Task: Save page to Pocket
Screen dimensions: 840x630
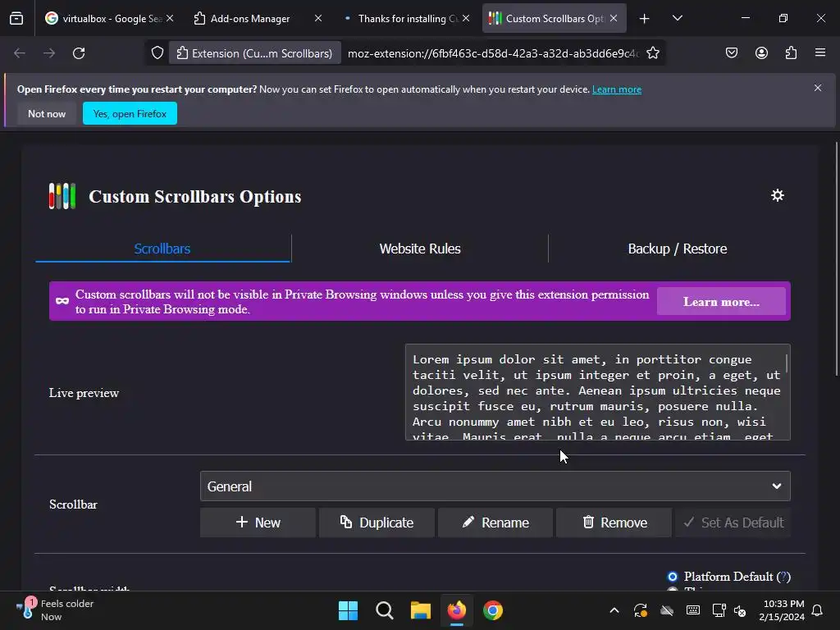Action: point(731,53)
